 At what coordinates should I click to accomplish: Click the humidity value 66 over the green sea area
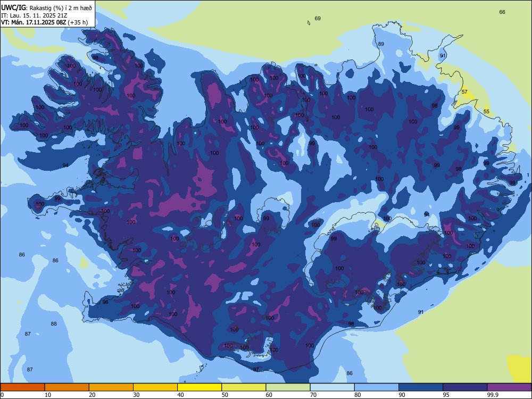(x=502, y=12)
